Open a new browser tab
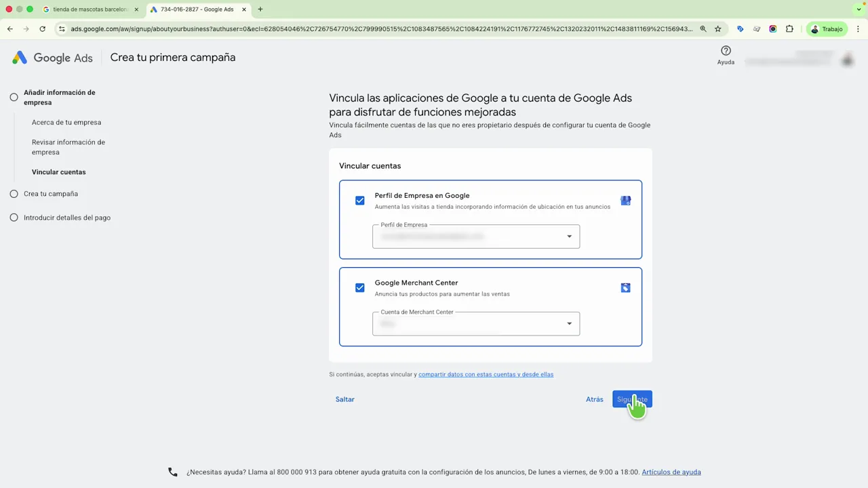 pos(260,9)
